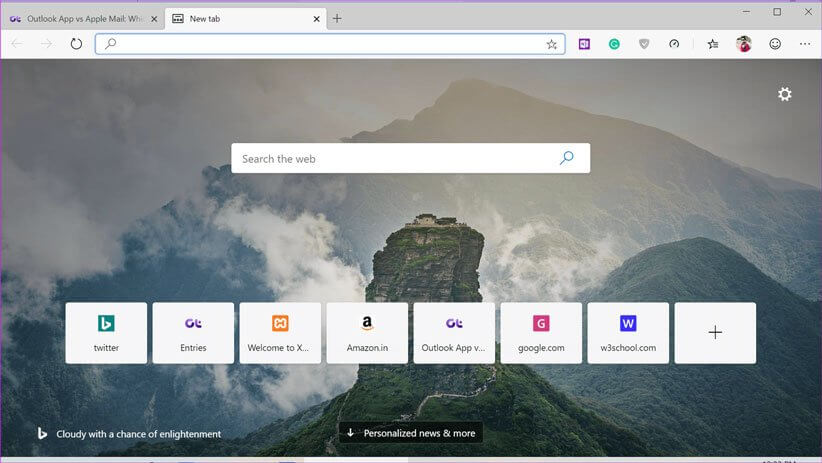
Task: Click the Search the web box
Action: 410,158
